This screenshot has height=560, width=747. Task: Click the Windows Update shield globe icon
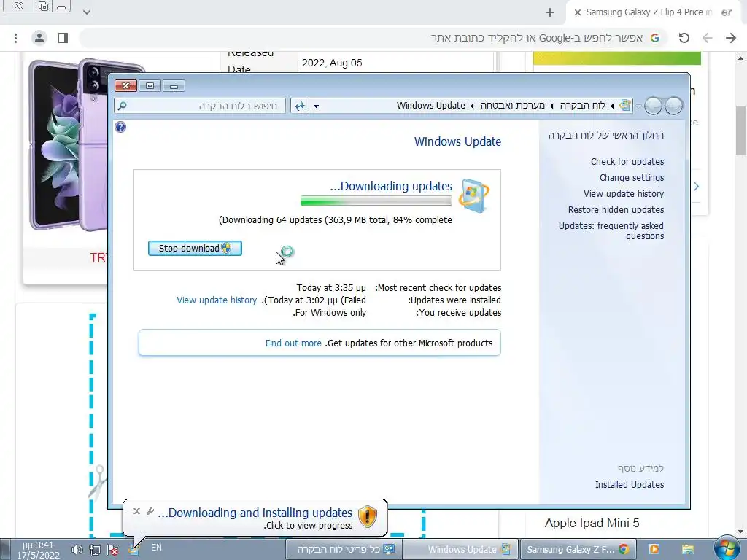coord(473,195)
